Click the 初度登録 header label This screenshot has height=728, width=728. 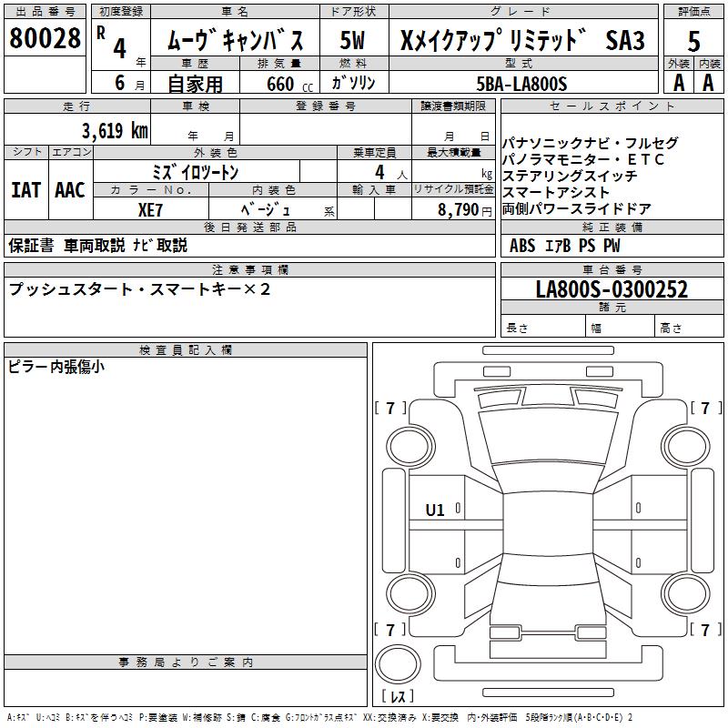121,12
